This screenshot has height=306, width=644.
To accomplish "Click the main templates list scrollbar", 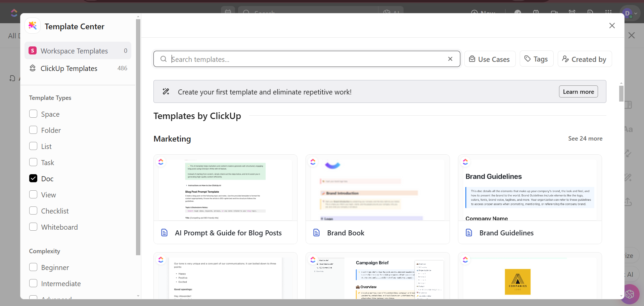I will 621,93.
